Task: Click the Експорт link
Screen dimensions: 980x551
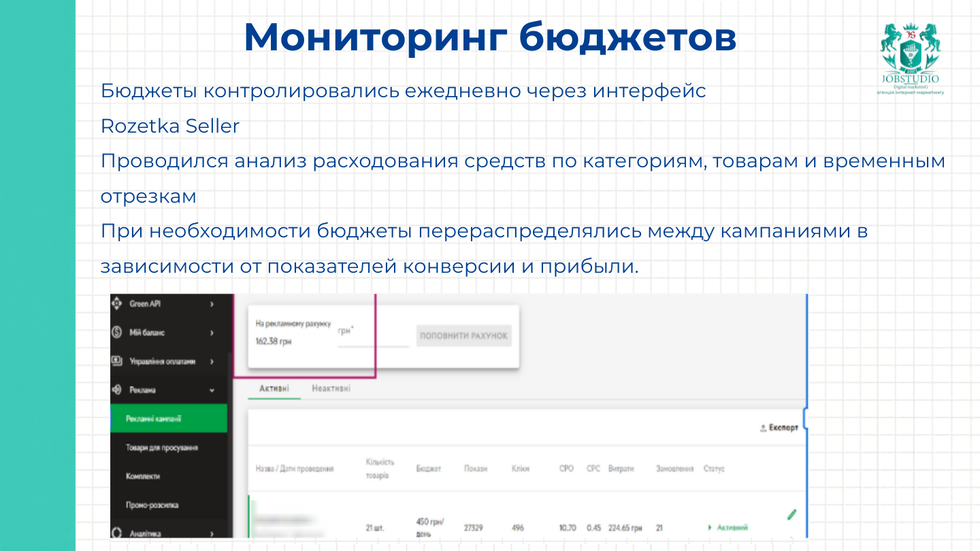Action: click(x=784, y=427)
